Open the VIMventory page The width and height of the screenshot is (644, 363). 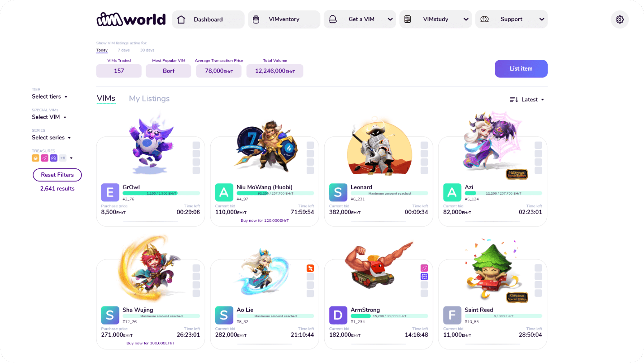(x=284, y=19)
